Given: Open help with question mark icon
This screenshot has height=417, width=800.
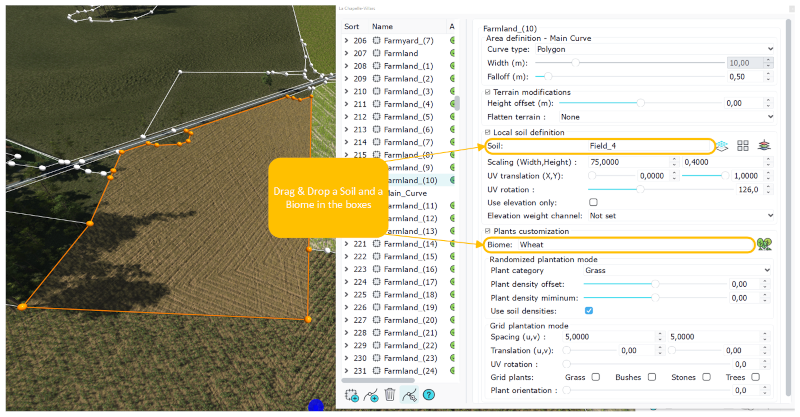Looking at the screenshot, I should point(429,394).
